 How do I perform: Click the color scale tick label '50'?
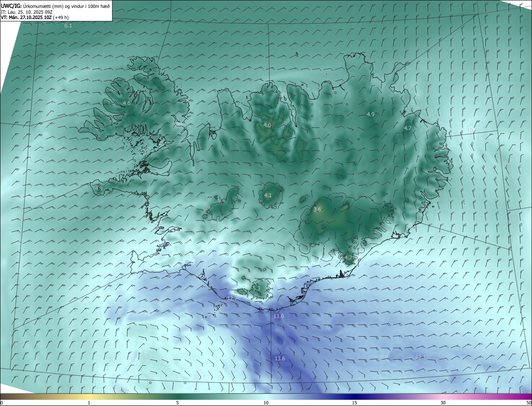pyautogui.click(x=529, y=403)
